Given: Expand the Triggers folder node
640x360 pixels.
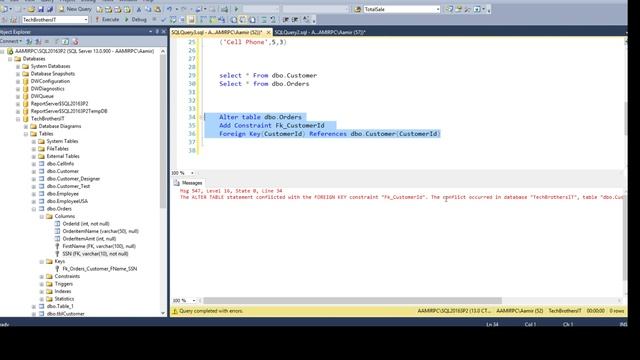Looking at the screenshot, I should tap(42, 284).
